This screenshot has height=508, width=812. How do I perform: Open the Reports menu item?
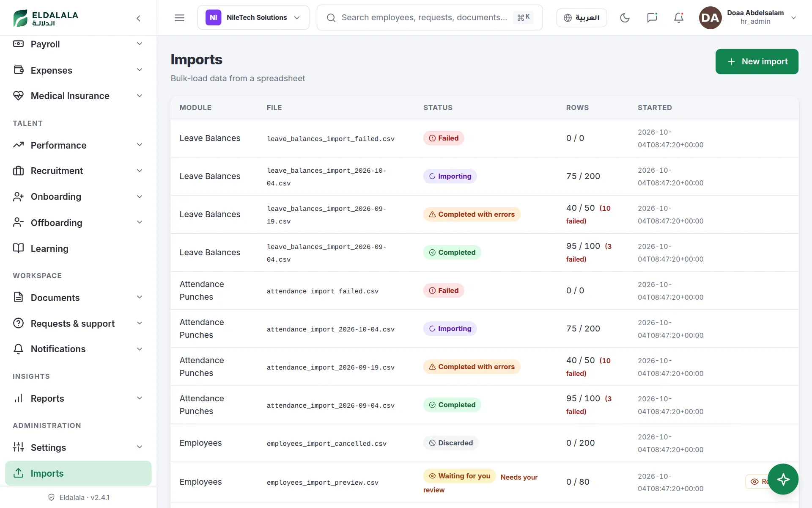point(78,398)
